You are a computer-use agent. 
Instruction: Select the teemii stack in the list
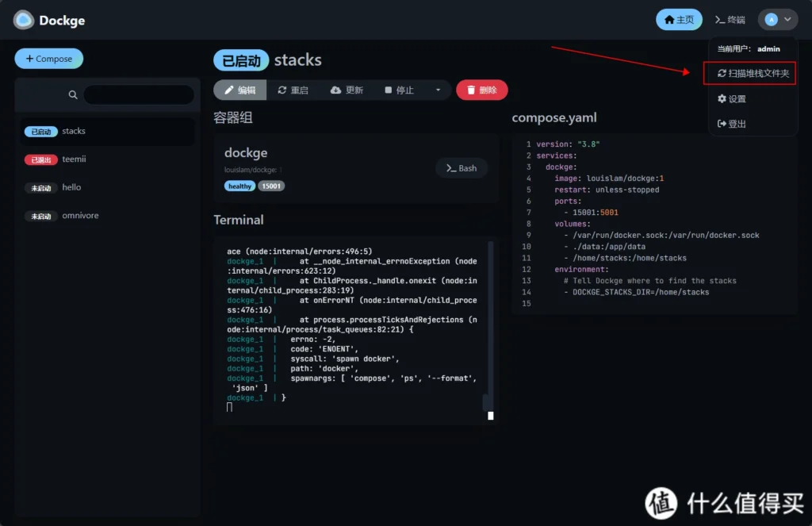[74, 159]
